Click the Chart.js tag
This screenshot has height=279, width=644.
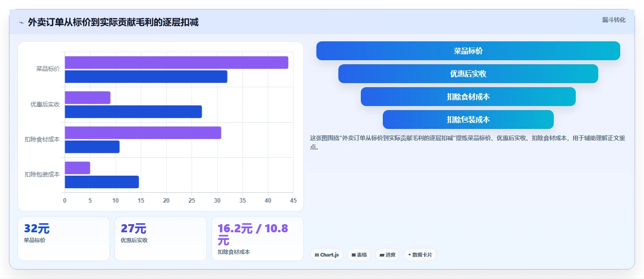(x=327, y=255)
